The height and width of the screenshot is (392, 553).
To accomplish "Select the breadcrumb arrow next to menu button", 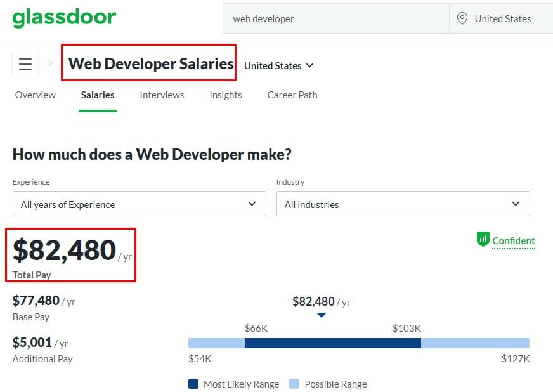I will click(51, 63).
